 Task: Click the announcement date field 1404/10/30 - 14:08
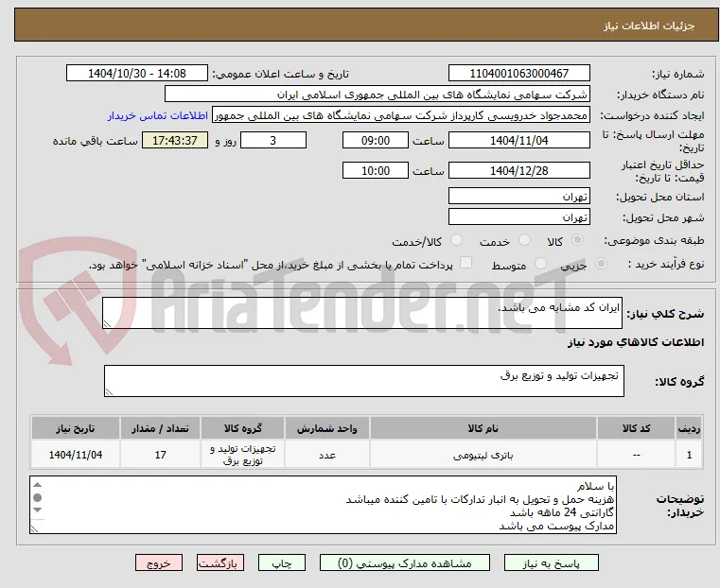(137, 74)
